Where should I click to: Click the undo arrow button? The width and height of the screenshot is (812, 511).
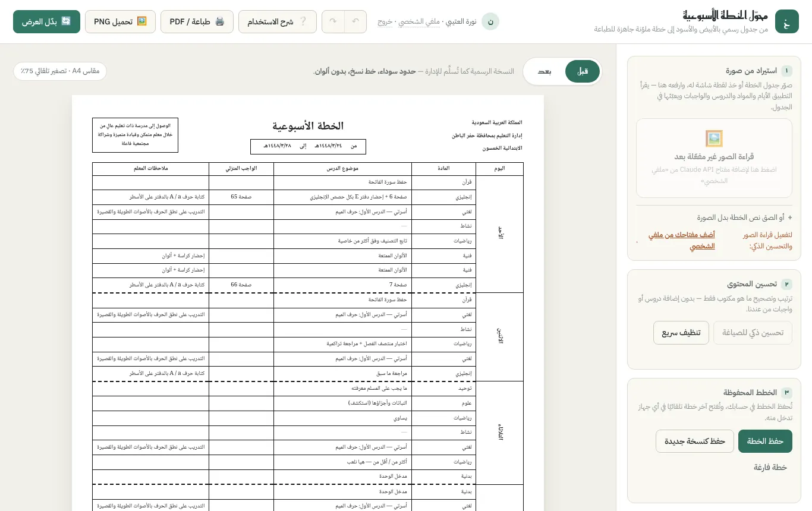pos(355,21)
